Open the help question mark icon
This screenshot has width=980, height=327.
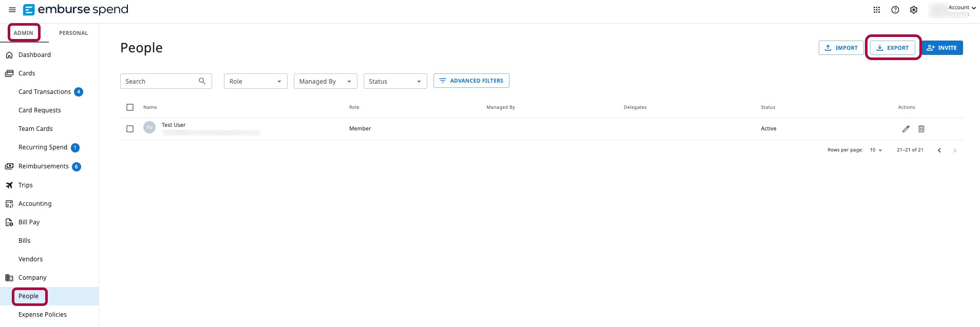(x=895, y=10)
